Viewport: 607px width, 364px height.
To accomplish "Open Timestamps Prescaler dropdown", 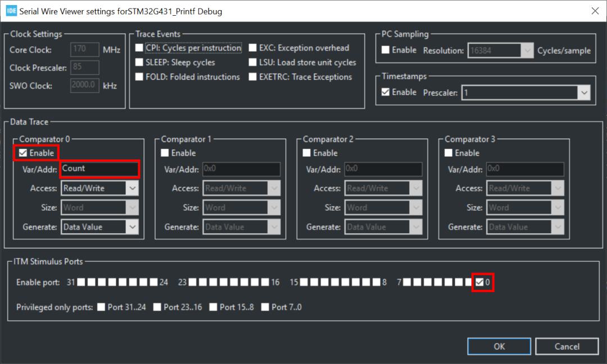I will pyautogui.click(x=526, y=93).
